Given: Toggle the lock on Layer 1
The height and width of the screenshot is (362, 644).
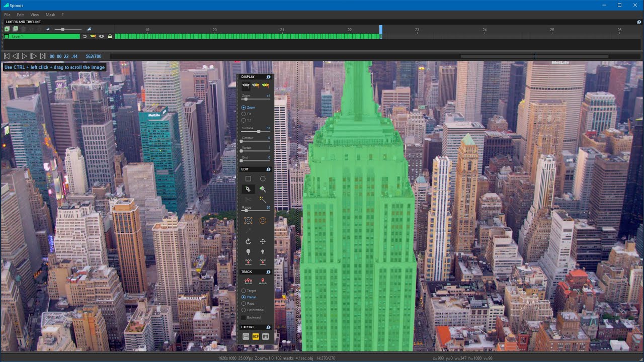Looking at the screenshot, I should pos(110,36).
